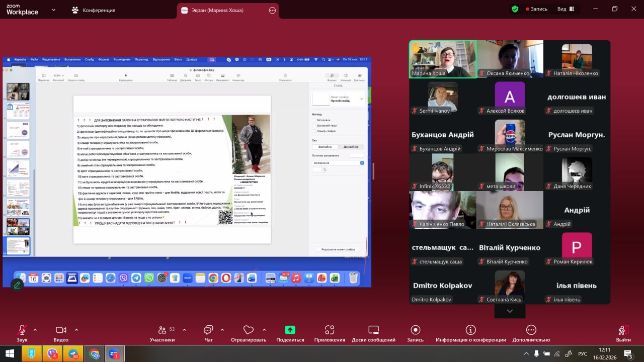Click the green Поделиться share screen icon
Image resolution: width=644 pixels, height=362 pixels.
tap(290, 330)
